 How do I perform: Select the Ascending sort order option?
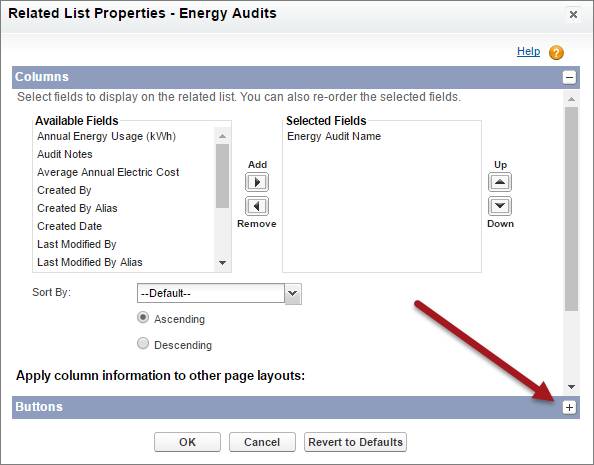[x=143, y=318]
